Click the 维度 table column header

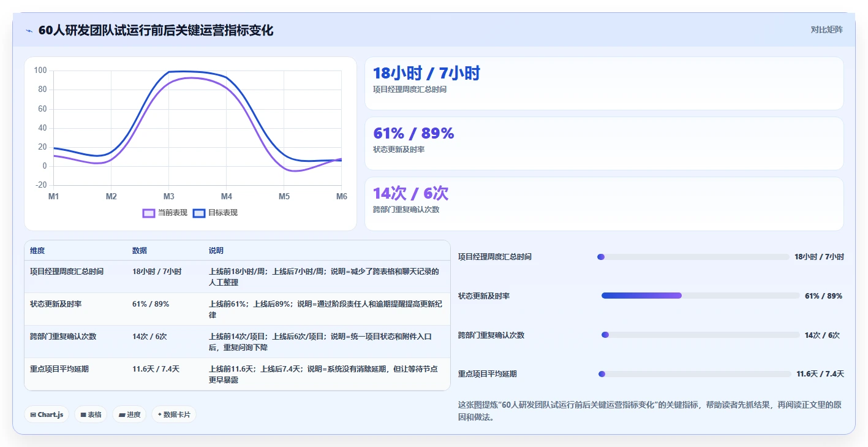click(x=37, y=251)
